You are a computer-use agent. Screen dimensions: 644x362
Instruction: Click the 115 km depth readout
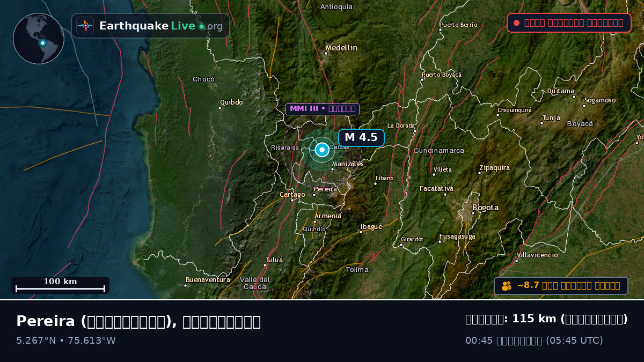546,319
